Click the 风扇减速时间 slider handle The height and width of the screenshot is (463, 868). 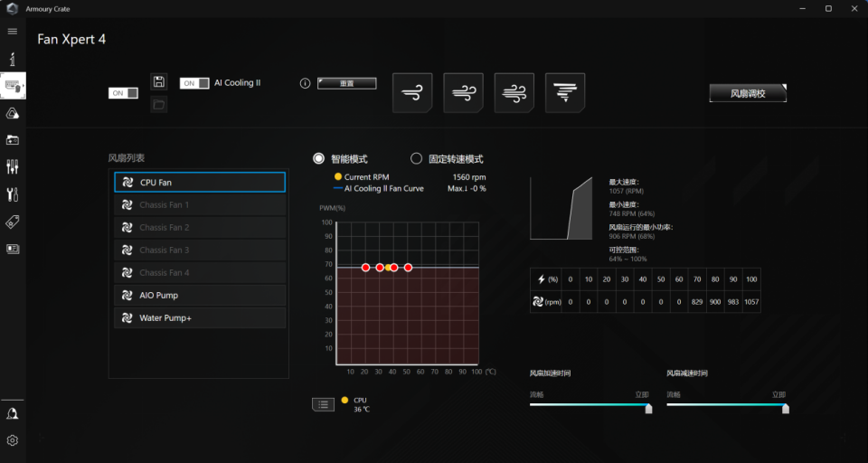[x=785, y=409]
